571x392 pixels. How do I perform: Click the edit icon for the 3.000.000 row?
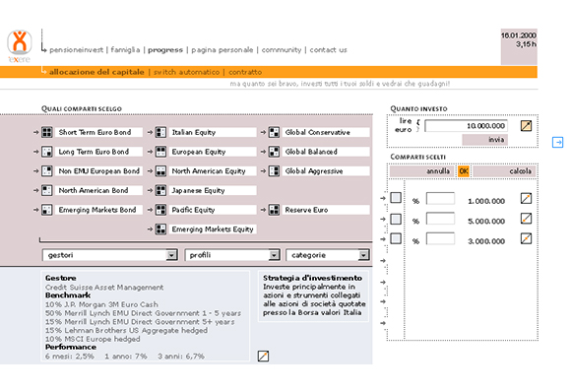tap(526, 239)
